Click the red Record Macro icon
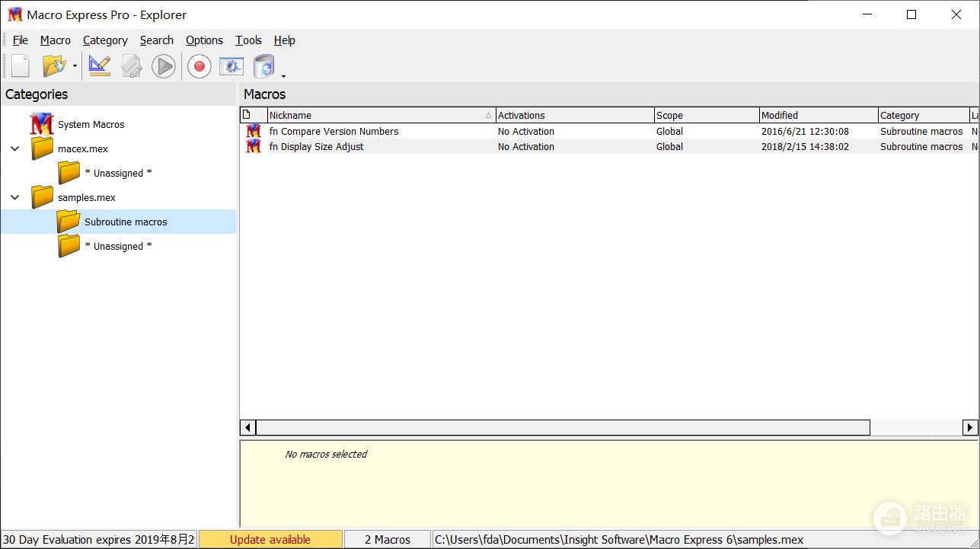The height and width of the screenshot is (549, 980). [x=200, y=66]
